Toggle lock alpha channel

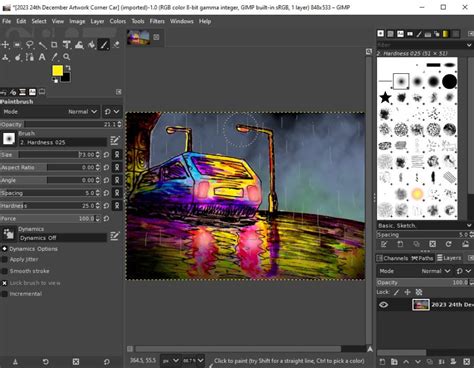click(419, 292)
